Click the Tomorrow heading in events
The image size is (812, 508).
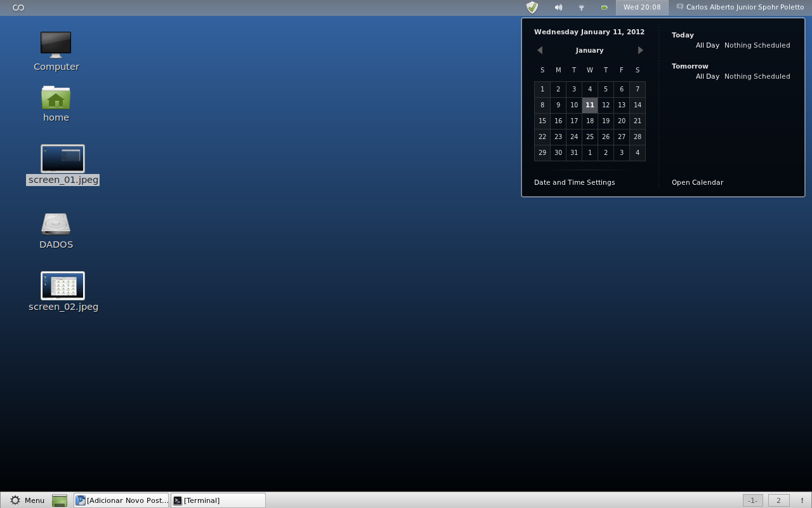pyautogui.click(x=690, y=66)
